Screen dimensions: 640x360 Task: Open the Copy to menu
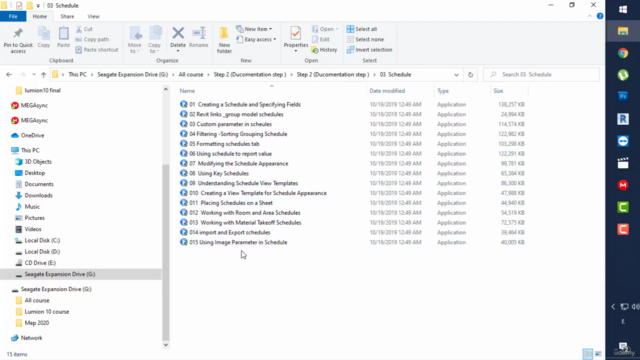(154, 40)
